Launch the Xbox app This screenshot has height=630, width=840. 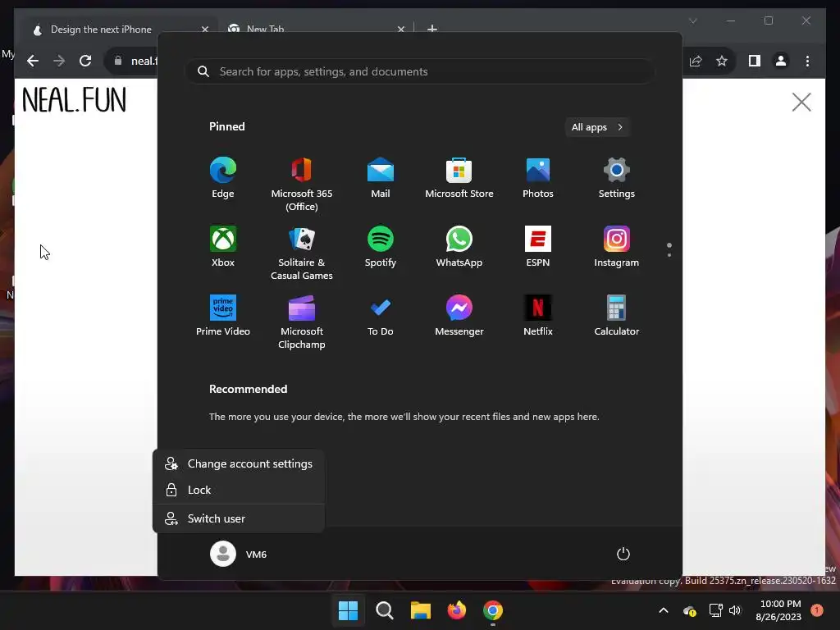(223, 246)
